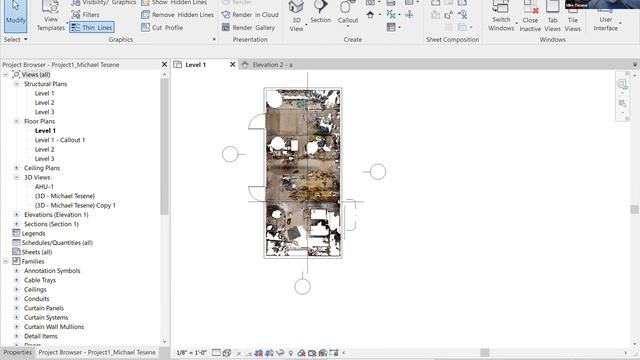The width and height of the screenshot is (640, 360).
Task: Toggle Shadows in view control bar
Action: pyautogui.click(x=248, y=353)
